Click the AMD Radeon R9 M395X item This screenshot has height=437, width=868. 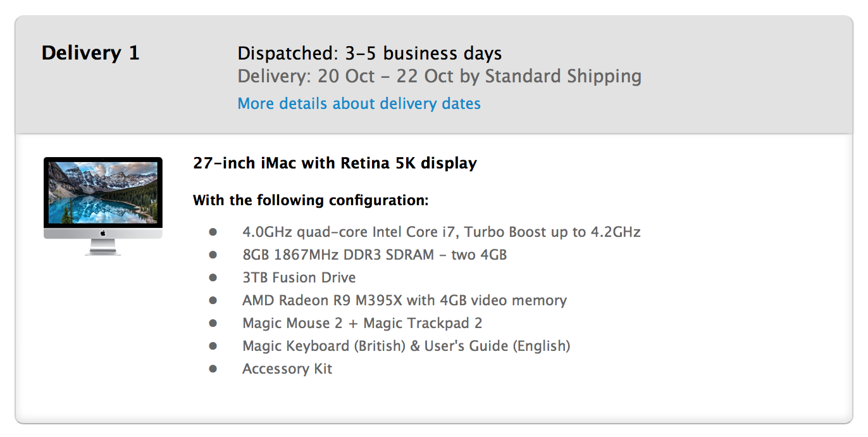pos(404,300)
